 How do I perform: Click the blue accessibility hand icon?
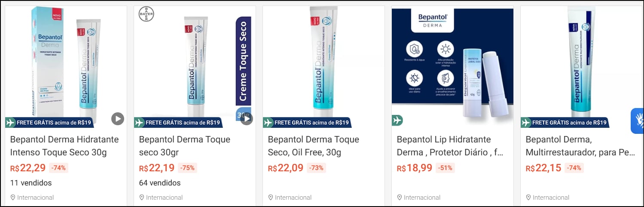point(638,120)
